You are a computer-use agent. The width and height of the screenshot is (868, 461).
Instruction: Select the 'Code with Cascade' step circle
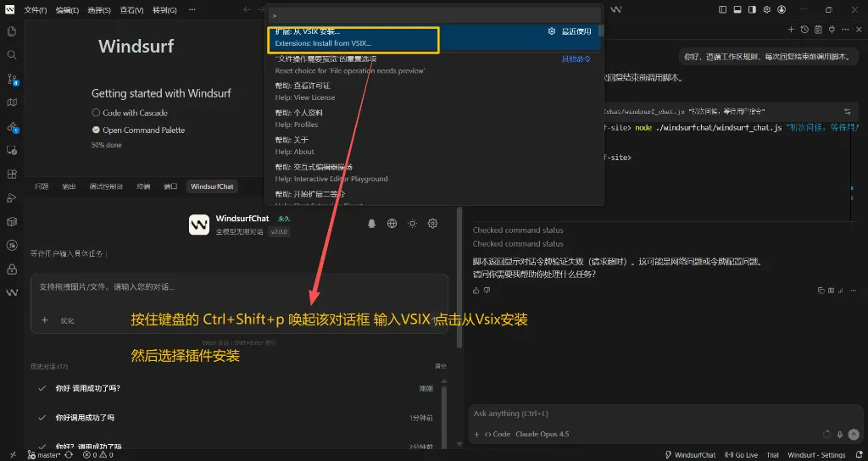coord(96,113)
